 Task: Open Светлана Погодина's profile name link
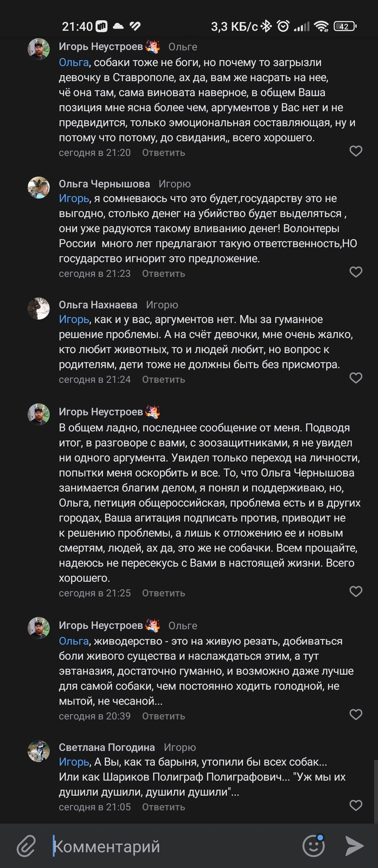tap(106, 747)
